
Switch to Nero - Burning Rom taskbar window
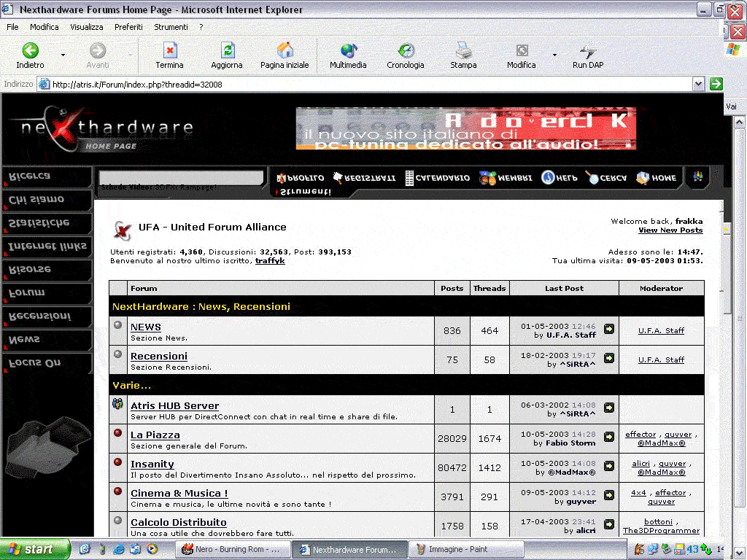point(232,549)
